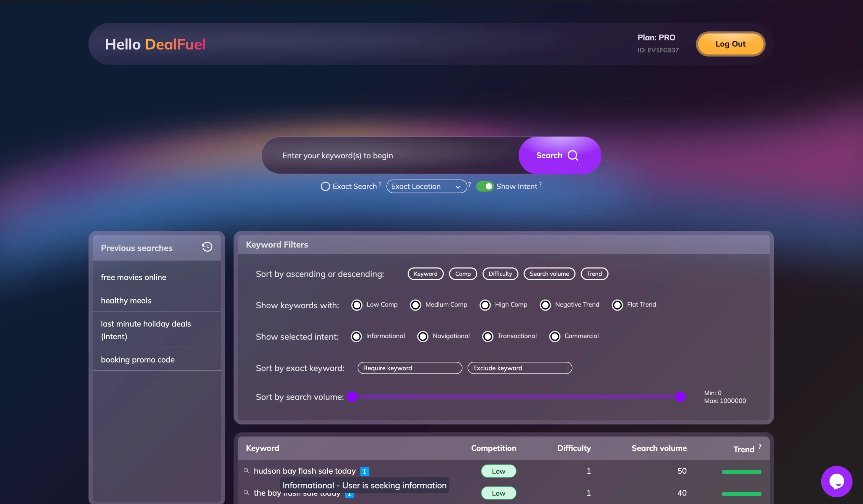The image size is (863, 504).
Task: Click the hudson bay flash sale today keyword
Action: [x=304, y=471]
